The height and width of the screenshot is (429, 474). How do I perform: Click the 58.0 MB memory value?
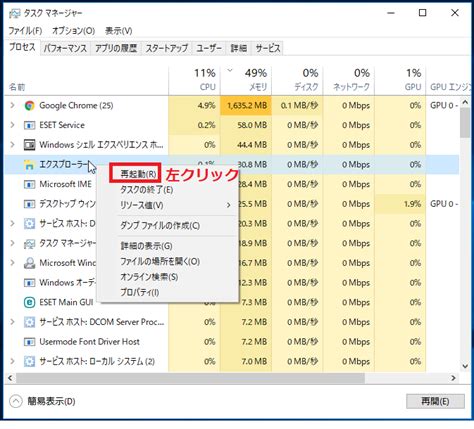pyautogui.click(x=252, y=125)
